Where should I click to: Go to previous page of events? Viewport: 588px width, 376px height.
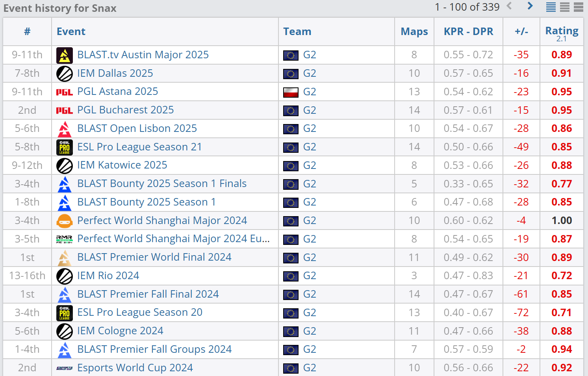tap(509, 6)
